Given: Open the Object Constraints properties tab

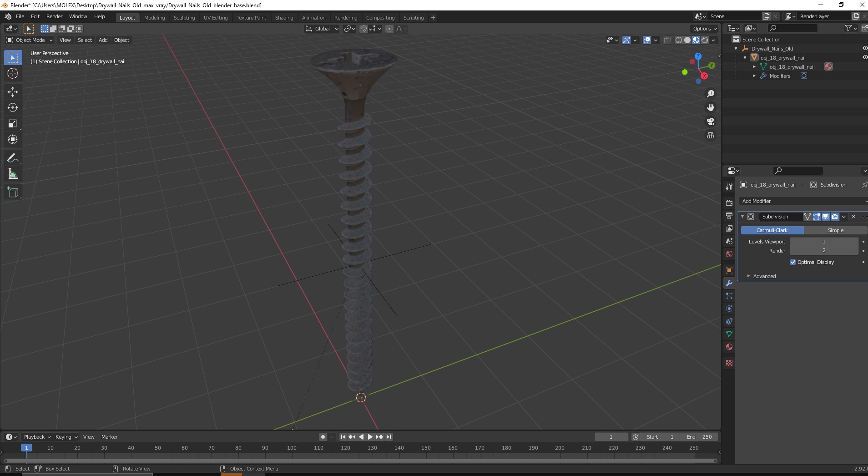Looking at the screenshot, I should (729, 321).
